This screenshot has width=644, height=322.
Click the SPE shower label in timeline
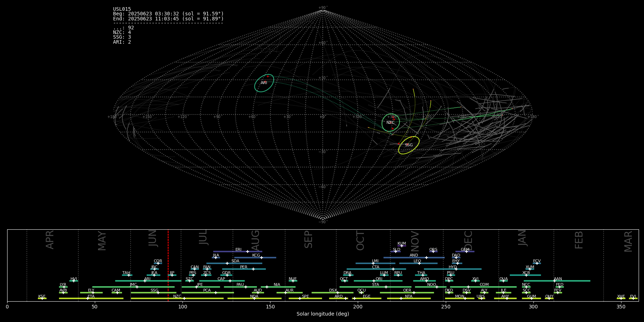(305, 297)
